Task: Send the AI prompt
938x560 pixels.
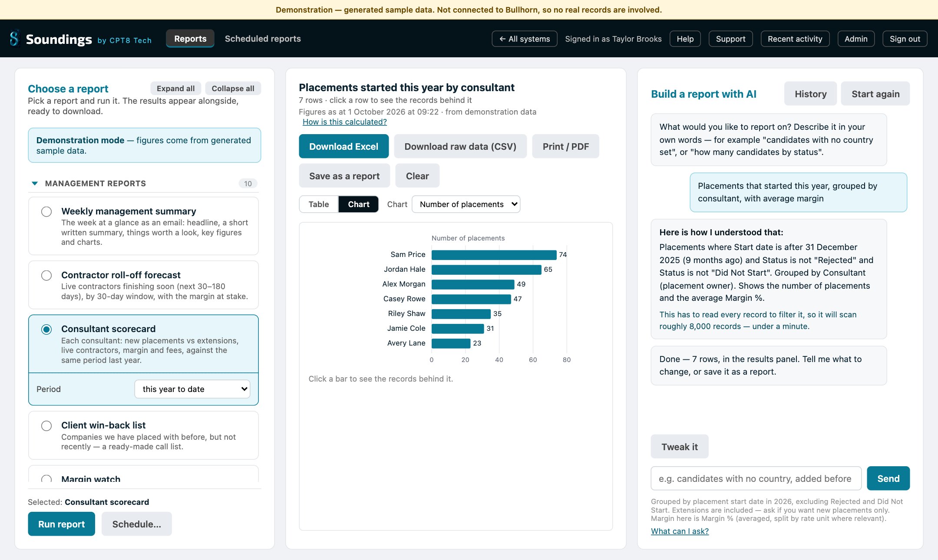Action: (x=888, y=478)
